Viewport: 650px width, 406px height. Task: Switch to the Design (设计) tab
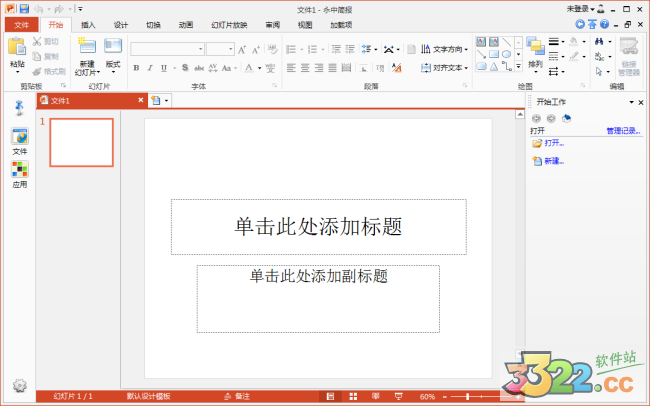tap(121, 25)
